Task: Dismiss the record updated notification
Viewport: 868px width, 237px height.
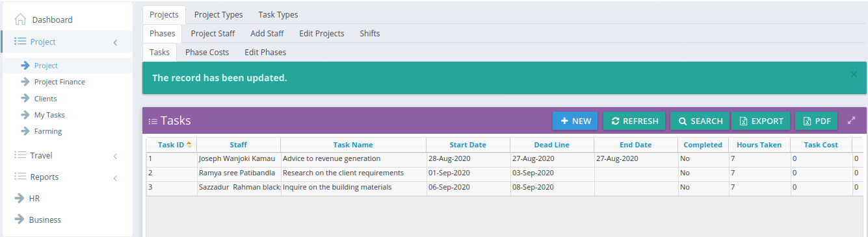Action: coord(854,75)
